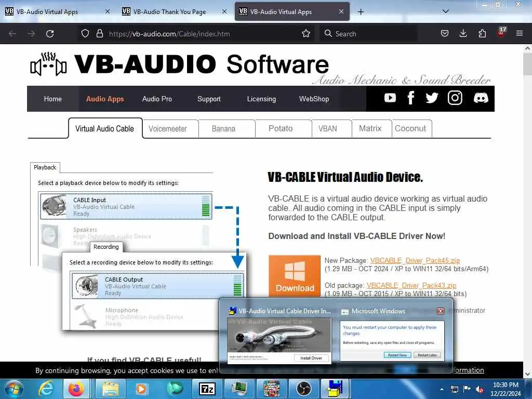532x399 pixels.
Task: Open the Home menu item
Action: coord(53,99)
